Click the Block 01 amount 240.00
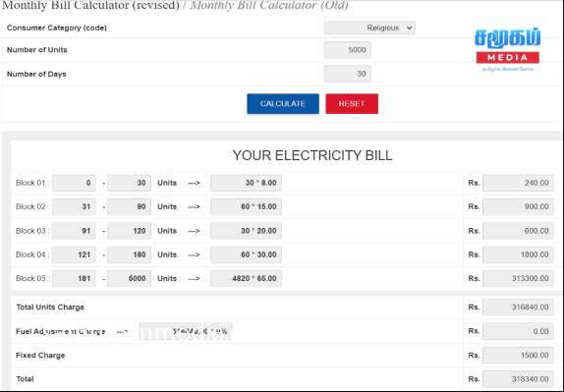The height and width of the screenshot is (392, 564). coord(518,183)
